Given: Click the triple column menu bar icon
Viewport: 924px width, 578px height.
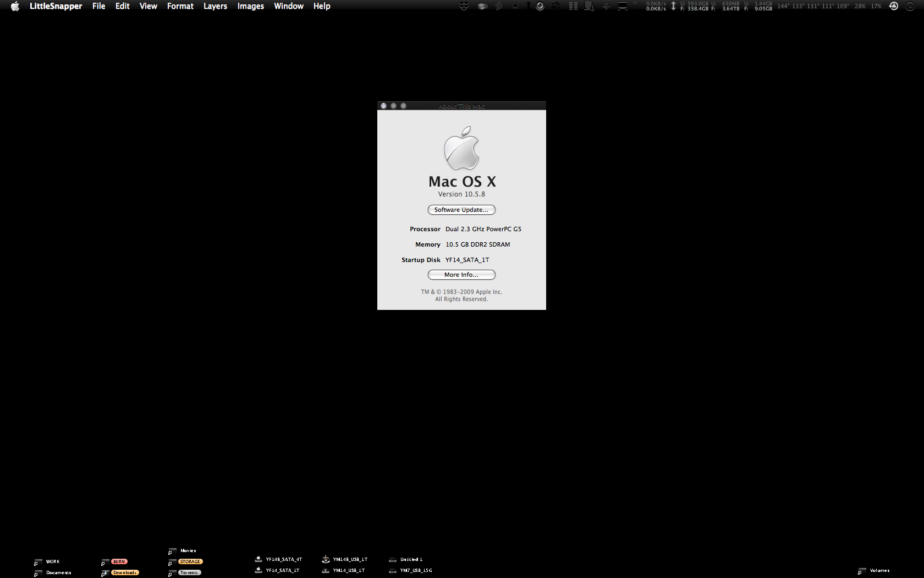Looking at the screenshot, I should pos(573,6).
